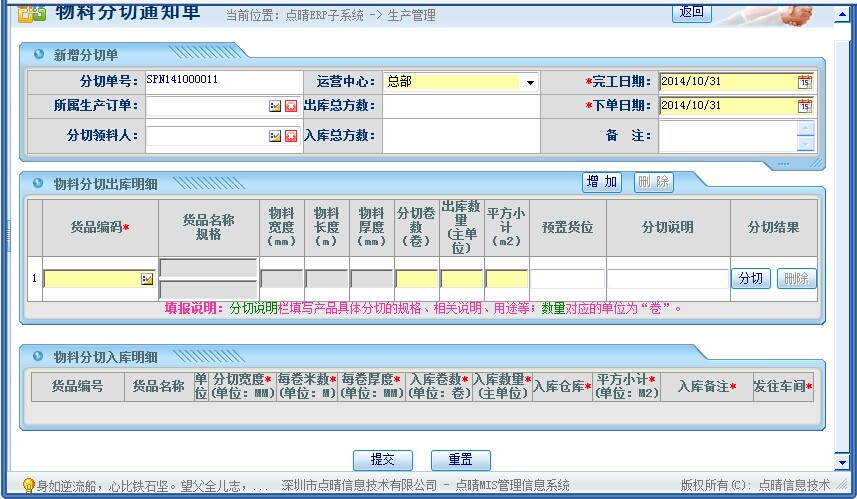Click 返回 button at top right
Viewport: 857px width, 499px height.
(691, 12)
